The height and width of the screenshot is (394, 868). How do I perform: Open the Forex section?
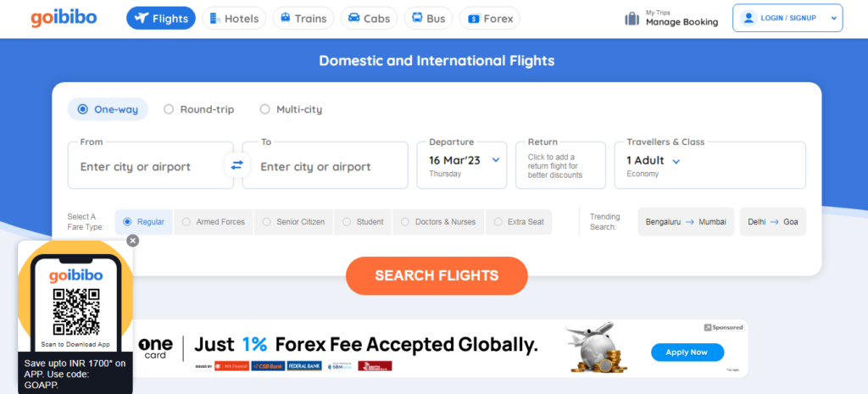[x=490, y=18]
